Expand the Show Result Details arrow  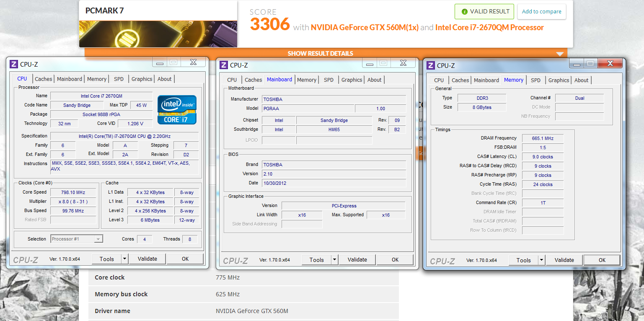560,54
